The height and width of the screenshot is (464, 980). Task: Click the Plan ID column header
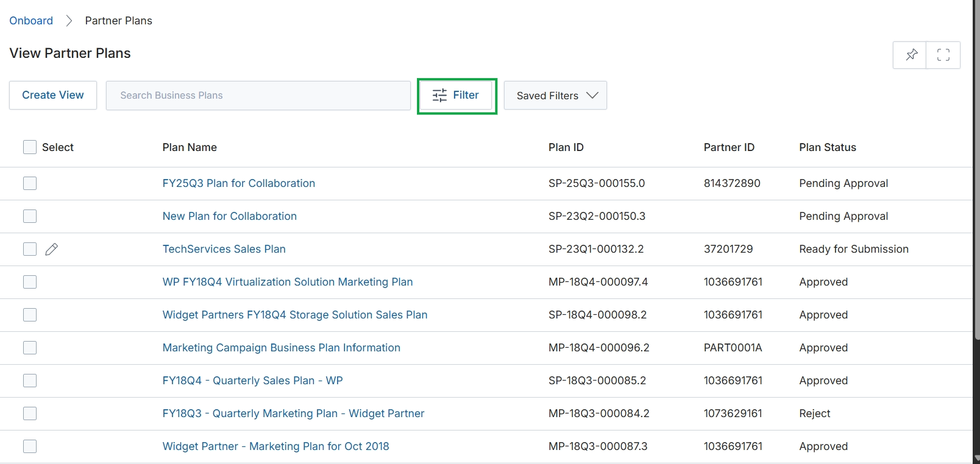(566, 147)
